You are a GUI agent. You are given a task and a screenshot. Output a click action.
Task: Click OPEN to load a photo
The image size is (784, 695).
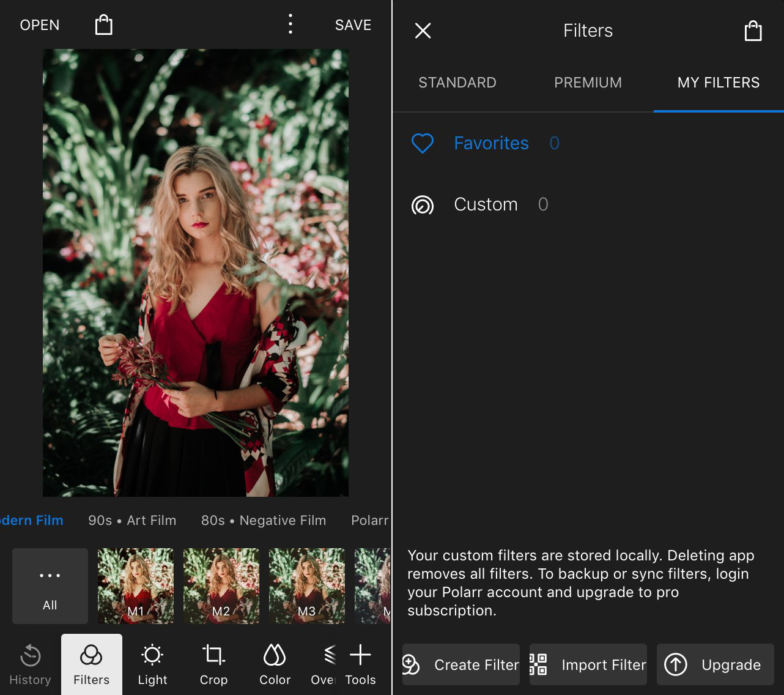40,25
